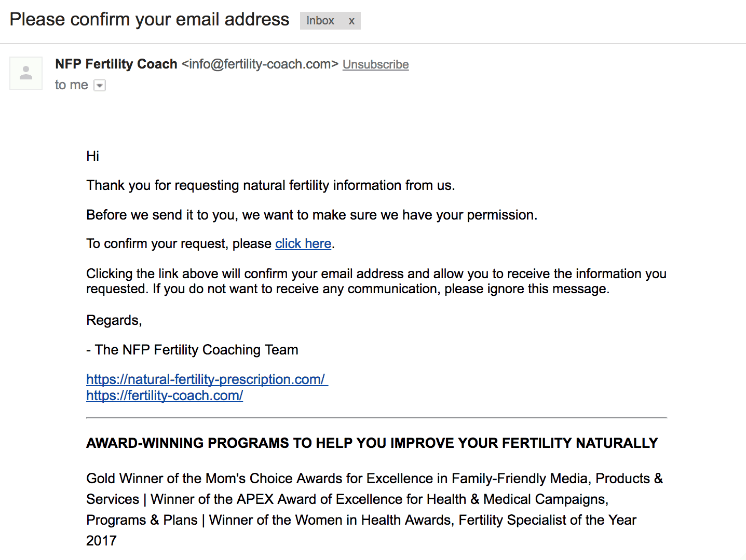Click the "Thank you for requesting" sentence

tap(270, 185)
